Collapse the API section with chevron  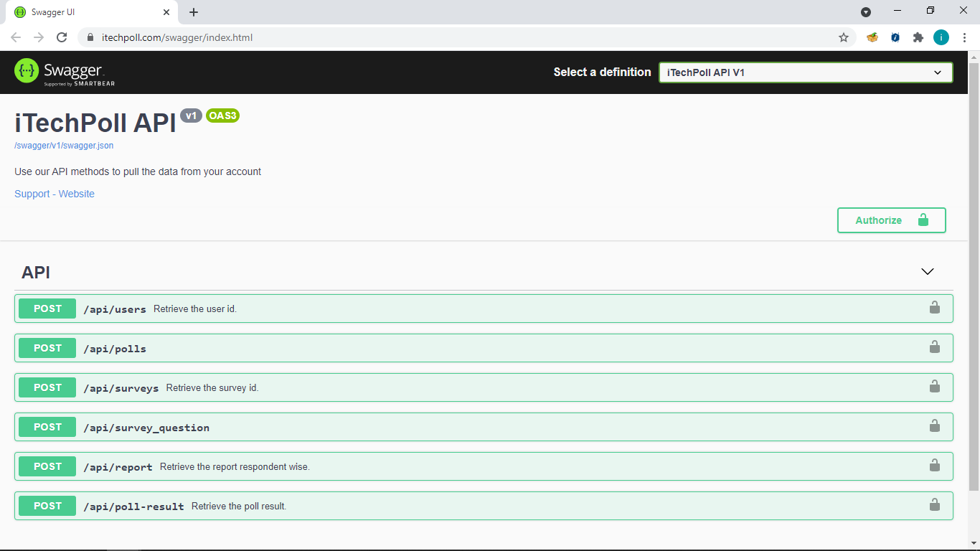tap(928, 271)
